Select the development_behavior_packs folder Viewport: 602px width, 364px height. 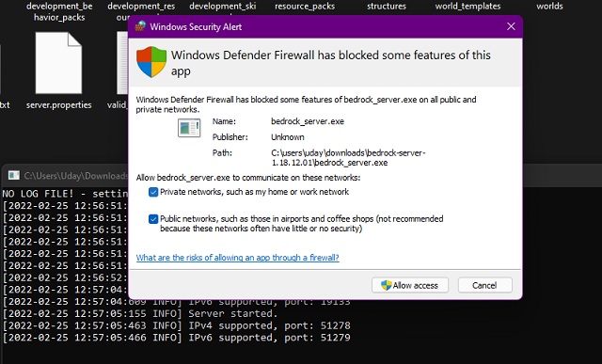(x=59, y=11)
